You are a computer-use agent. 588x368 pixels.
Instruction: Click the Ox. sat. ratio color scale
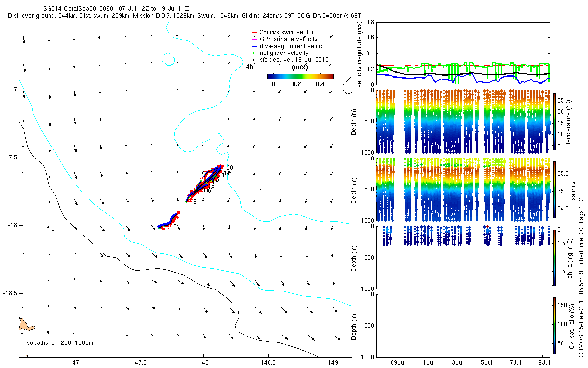[x=554, y=325]
